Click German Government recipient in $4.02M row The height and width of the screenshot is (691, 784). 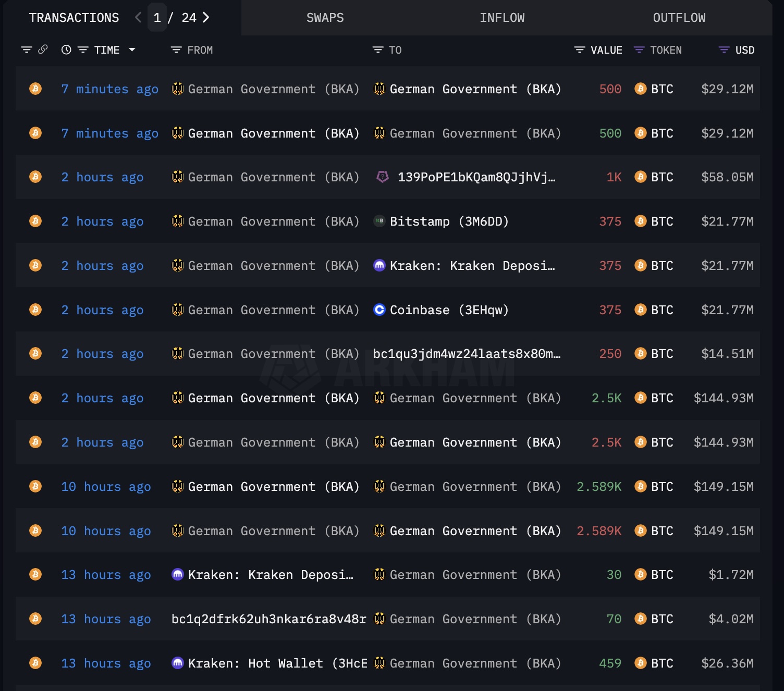pyautogui.click(x=475, y=619)
